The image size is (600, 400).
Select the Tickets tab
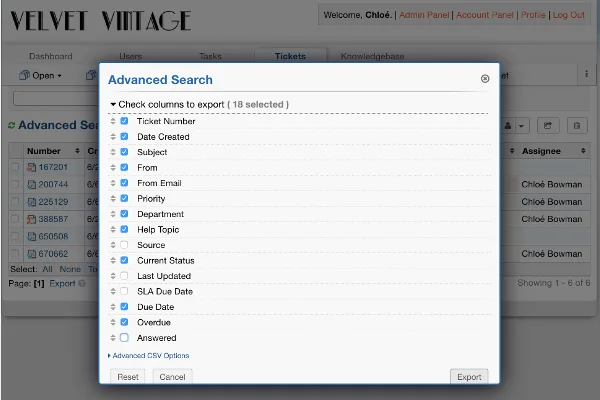(x=290, y=56)
